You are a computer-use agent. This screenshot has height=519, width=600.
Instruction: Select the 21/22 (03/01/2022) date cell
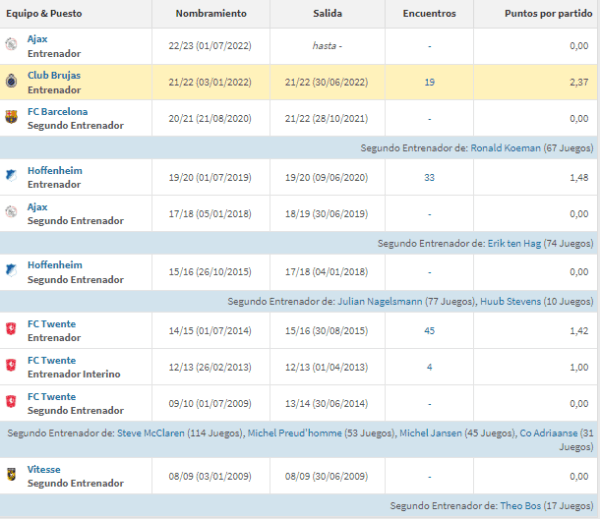(x=210, y=82)
